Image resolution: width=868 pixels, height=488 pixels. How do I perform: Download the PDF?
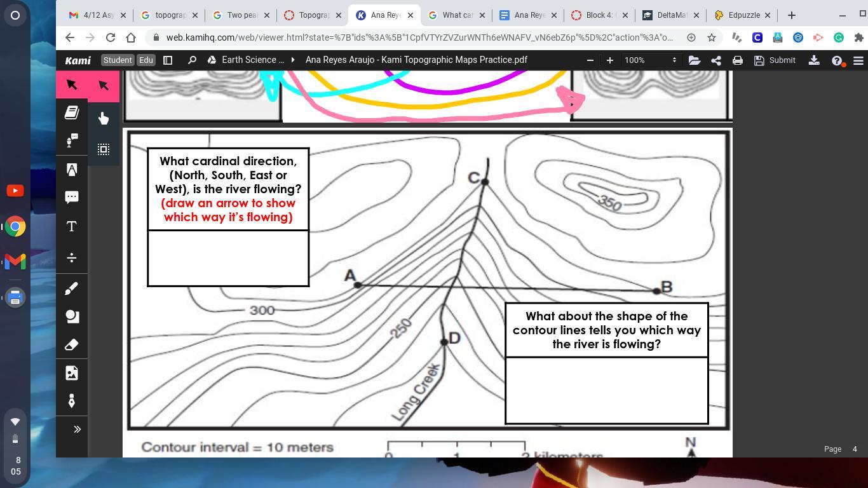[814, 60]
